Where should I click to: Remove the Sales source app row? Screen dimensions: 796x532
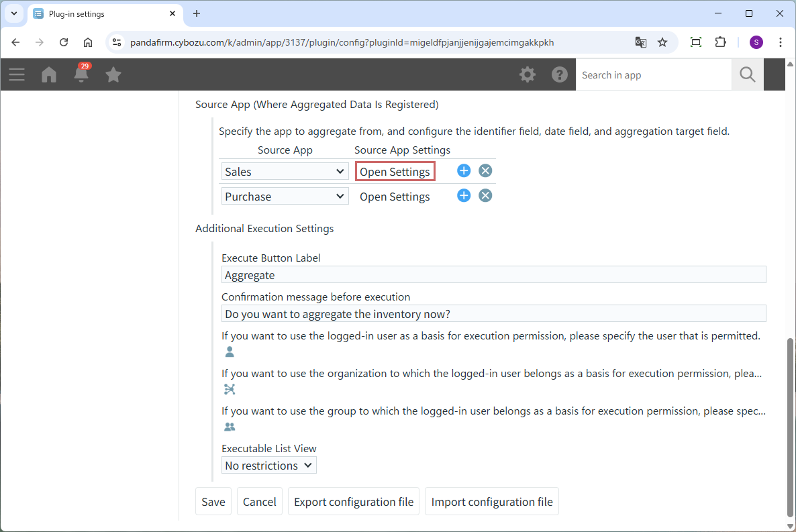[485, 171]
